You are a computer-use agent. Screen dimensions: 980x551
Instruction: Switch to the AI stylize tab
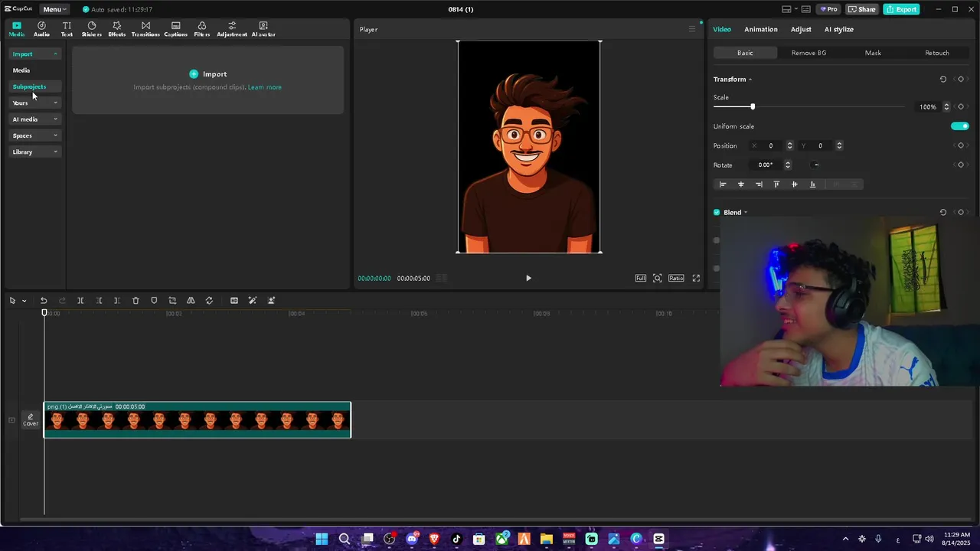838,29
